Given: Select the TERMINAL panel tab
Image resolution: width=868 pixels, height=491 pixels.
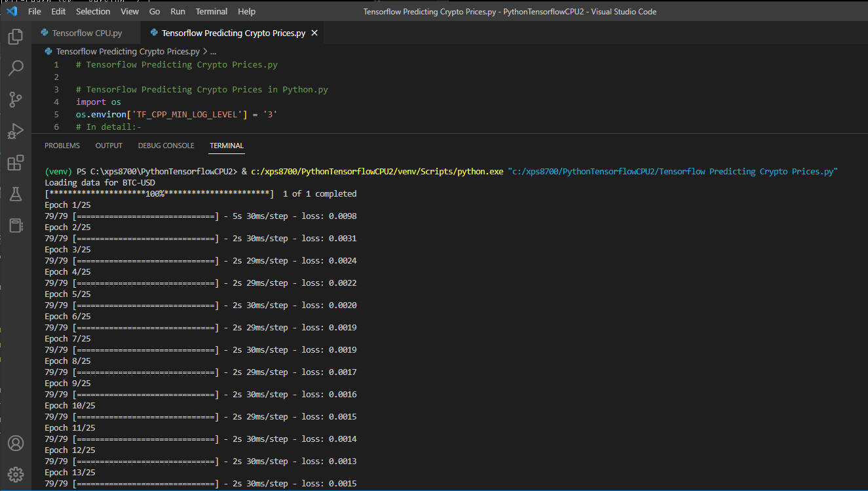Looking at the screenshot, I should pyautogui.click(x=227, y=146).
